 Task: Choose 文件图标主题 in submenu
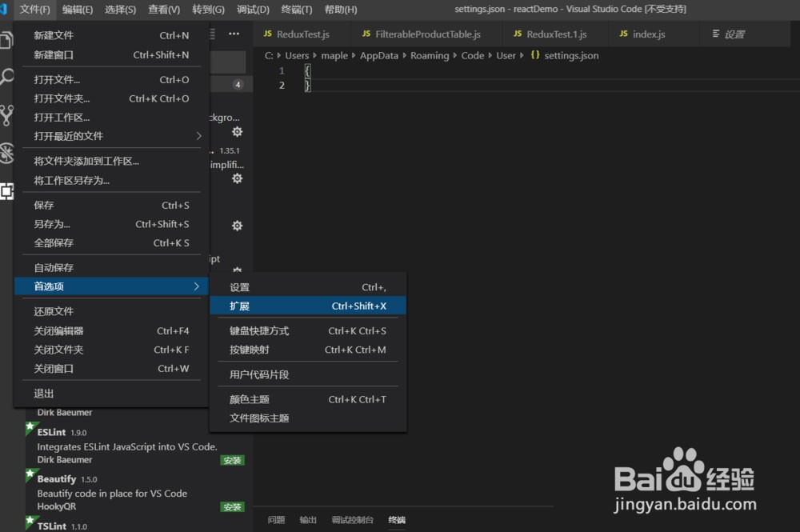coord(308,418)
